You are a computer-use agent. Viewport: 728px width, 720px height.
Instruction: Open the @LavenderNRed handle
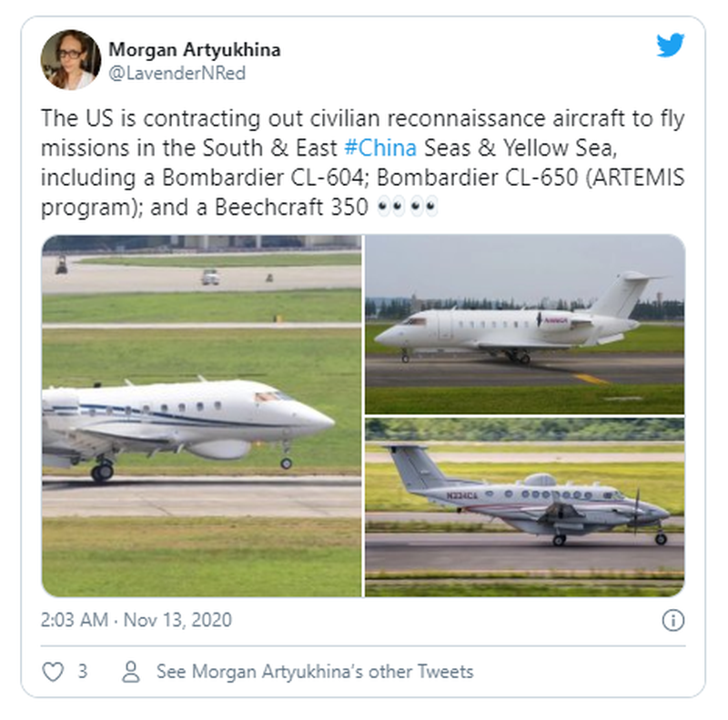click(x=177, y=74)
